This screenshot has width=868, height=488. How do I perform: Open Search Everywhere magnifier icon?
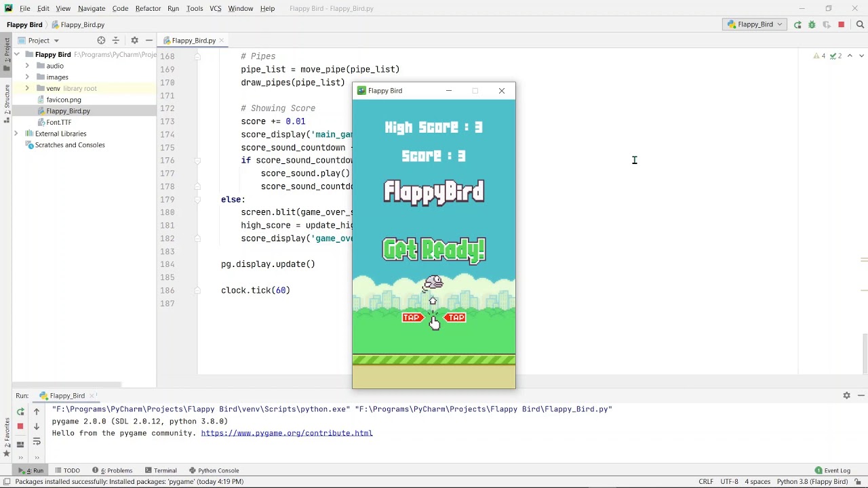click(860, 24)
